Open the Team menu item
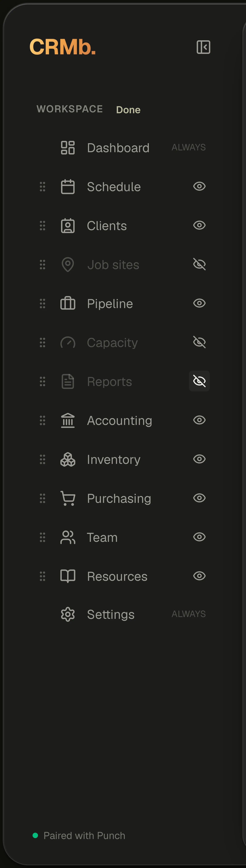 pos(102,537)
